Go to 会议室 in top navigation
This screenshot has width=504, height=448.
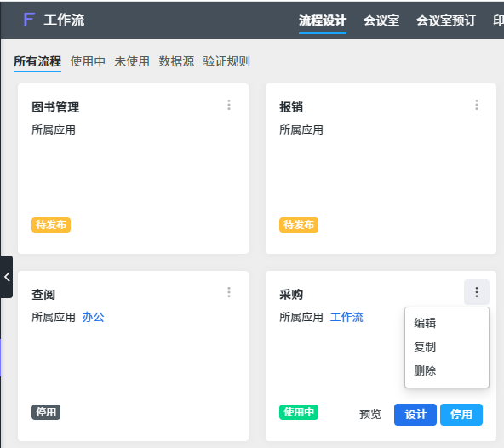click(381, 20)
